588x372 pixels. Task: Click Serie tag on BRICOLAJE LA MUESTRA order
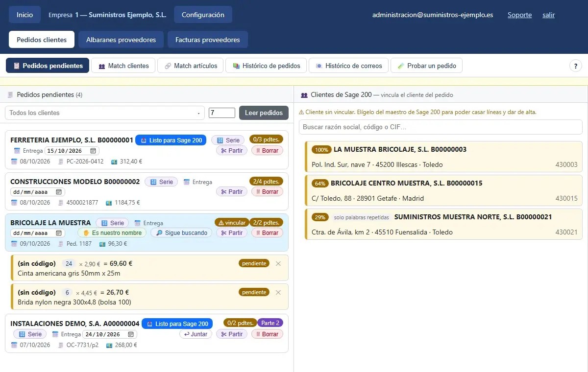[x=112, y=223]
